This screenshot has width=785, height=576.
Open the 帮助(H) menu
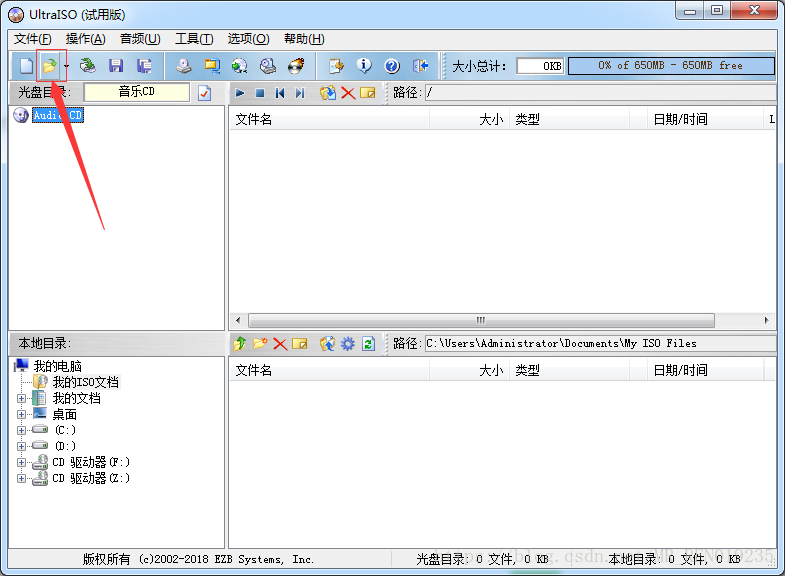[x=304, y=39]
